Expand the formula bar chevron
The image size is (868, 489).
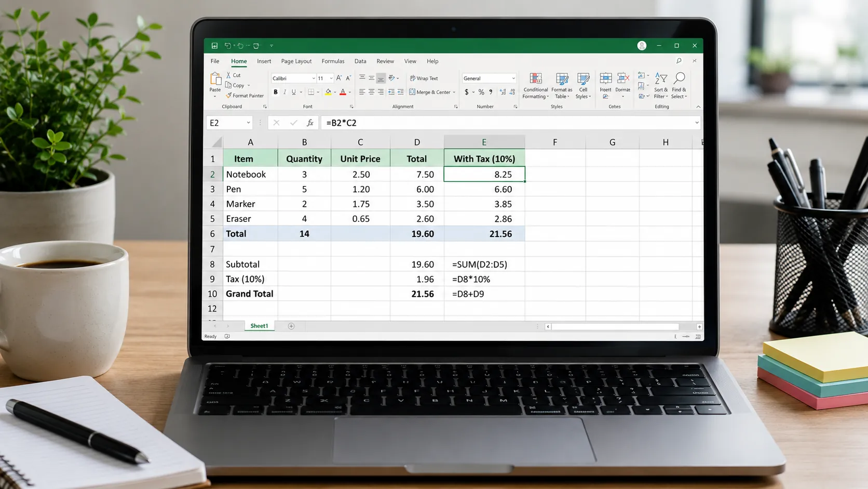[x=697, y=123]
